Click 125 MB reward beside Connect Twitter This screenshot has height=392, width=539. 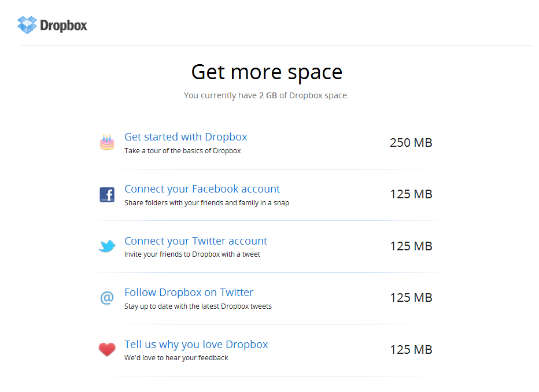(411, 246)
